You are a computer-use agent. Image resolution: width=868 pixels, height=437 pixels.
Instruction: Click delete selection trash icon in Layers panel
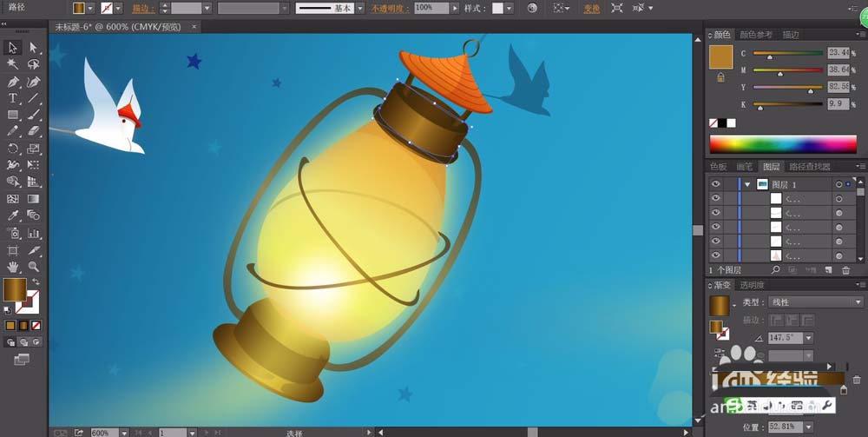tap(845, 270)
